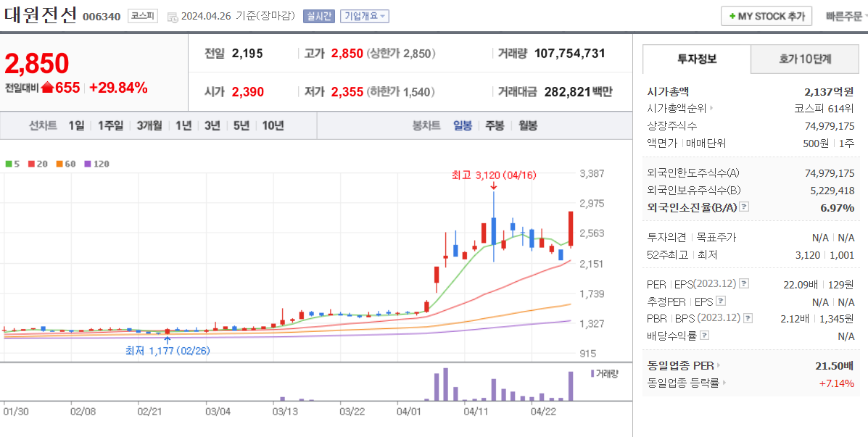Click the stock code 006340
This screenshot has height=437, width=868.
tap(102, 17)
